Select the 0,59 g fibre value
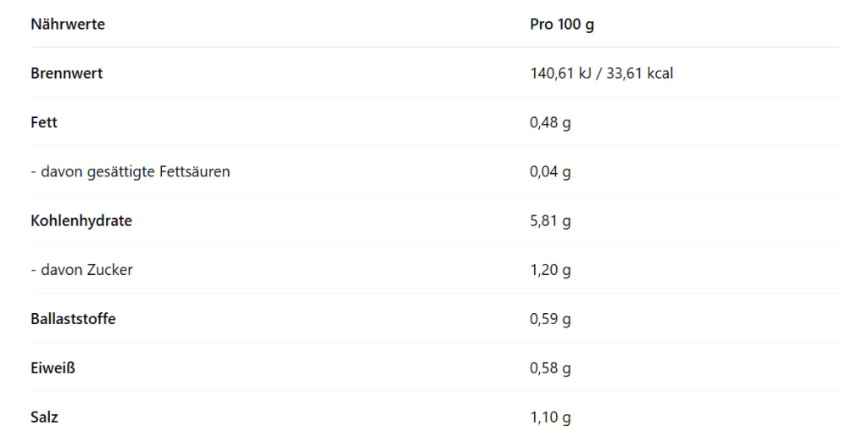Viewport: 868px width, 448px height. click(x=550, y=320)
